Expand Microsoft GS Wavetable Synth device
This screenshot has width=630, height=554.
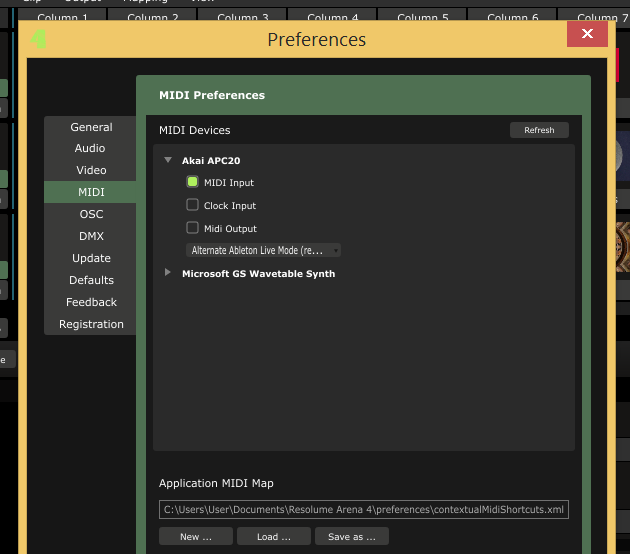pyautogui.click(x=168, y=273)
